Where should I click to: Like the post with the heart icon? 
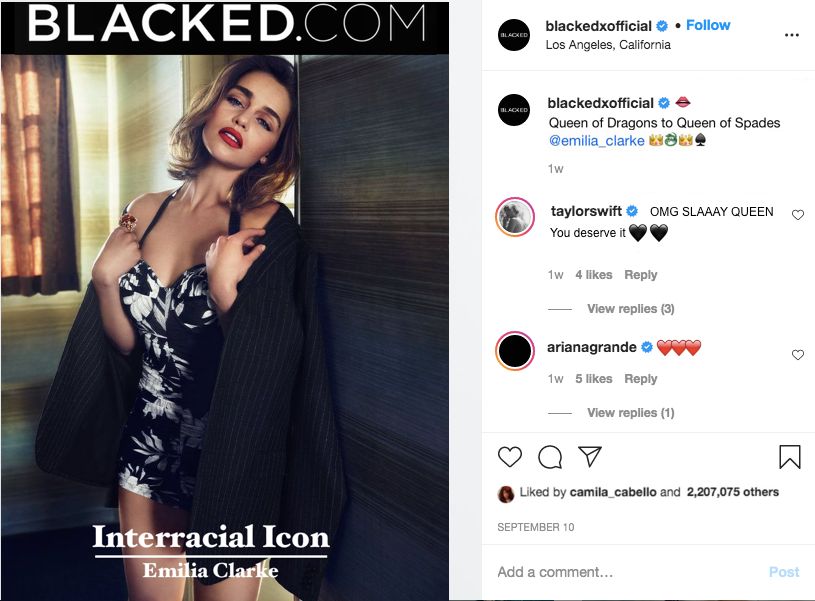click(508, 457)
